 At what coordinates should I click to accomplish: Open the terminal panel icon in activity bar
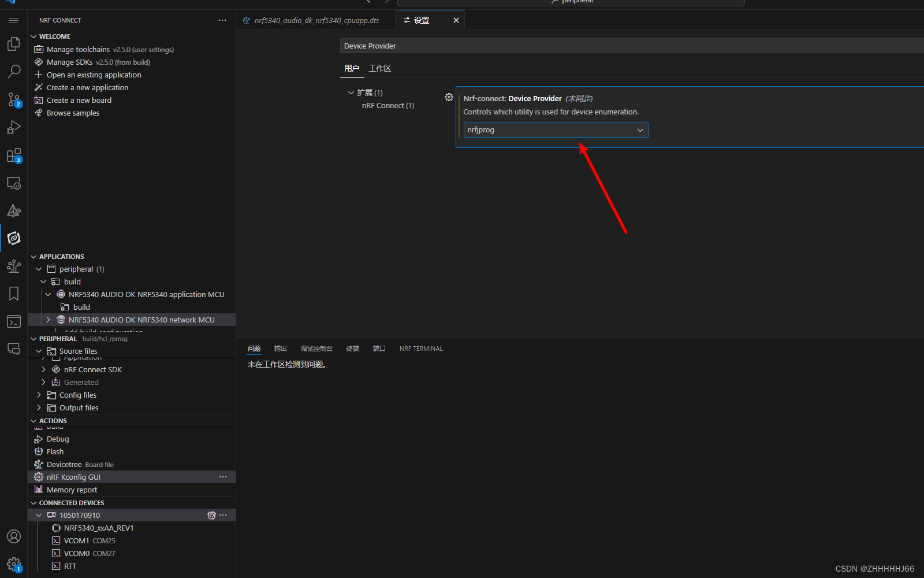pos(14,321)
